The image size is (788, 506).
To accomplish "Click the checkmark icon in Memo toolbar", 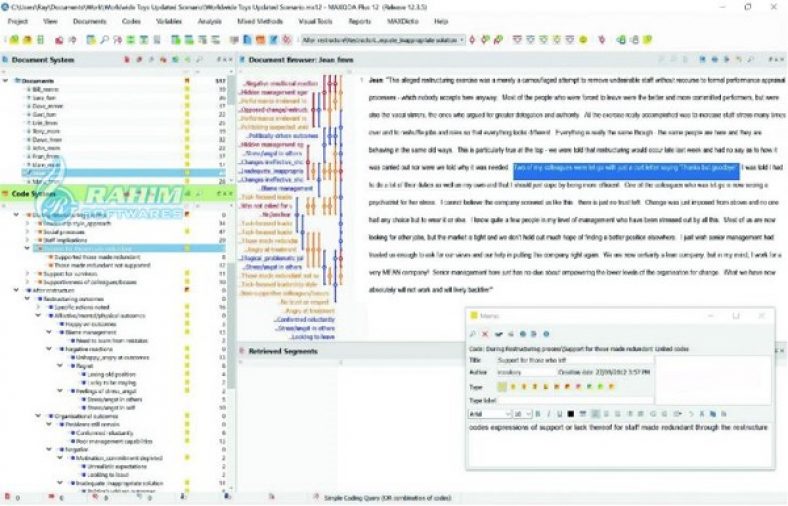I will (x=499, y=334).
